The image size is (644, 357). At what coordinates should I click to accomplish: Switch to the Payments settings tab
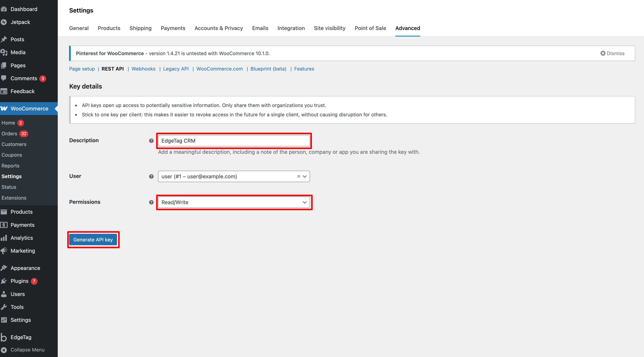click(173, 28)
